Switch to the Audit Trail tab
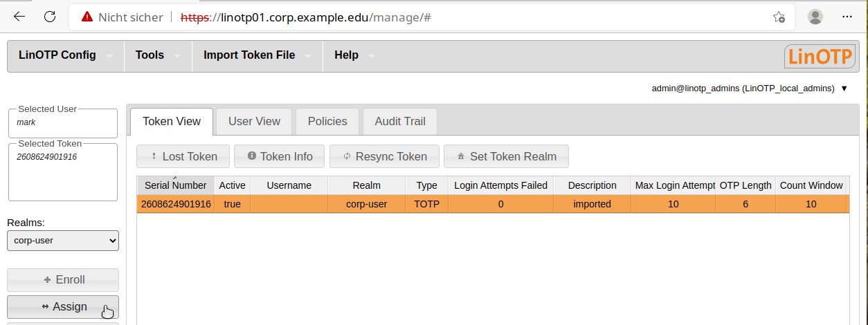Screen dimensions: 868x325 399,121
